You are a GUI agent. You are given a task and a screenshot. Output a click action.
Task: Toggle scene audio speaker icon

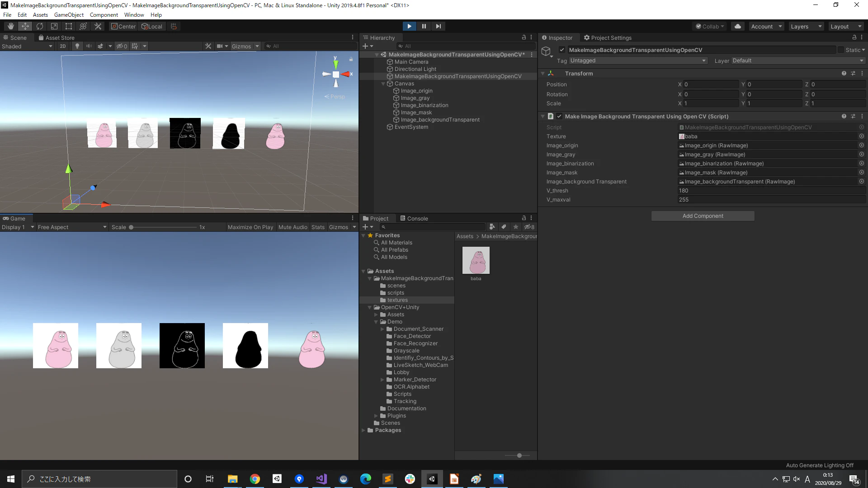tap(89, 46)
